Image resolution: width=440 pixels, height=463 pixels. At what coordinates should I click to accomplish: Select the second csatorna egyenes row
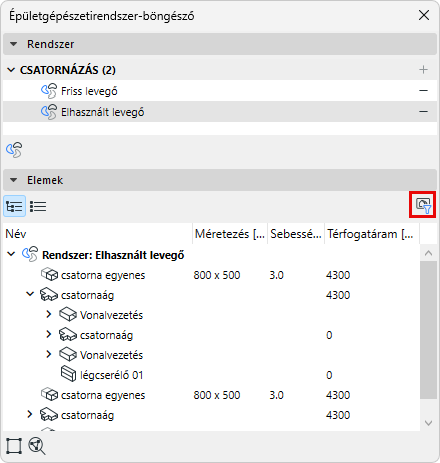point(211,395)
